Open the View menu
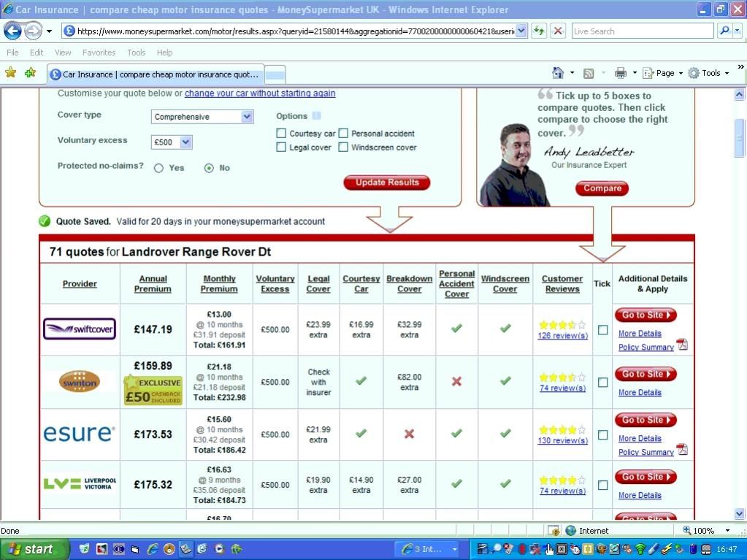Screen dimensions: 747x560 point(63,53)
